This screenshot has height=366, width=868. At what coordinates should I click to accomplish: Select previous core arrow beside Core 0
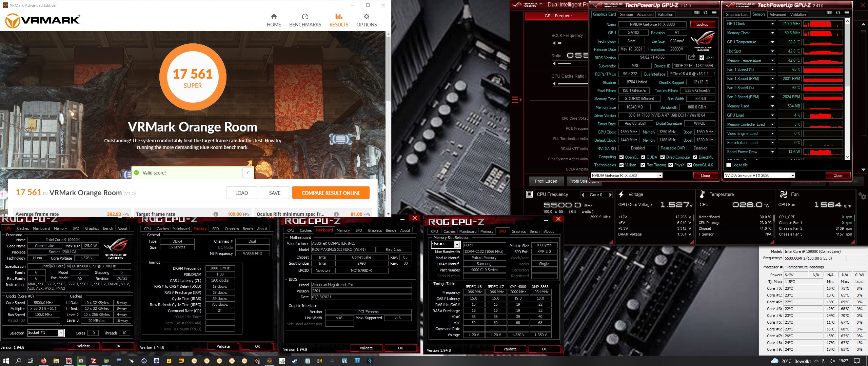tap(583, 195)
